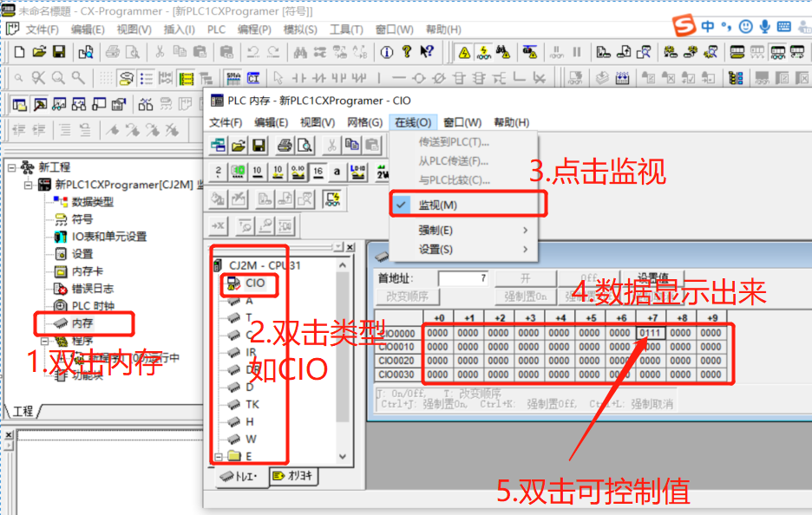Viewport: 812px width, 515px height.
Task: Open the 在线(O) menu in PLC memory window
Action: (413, 122)
